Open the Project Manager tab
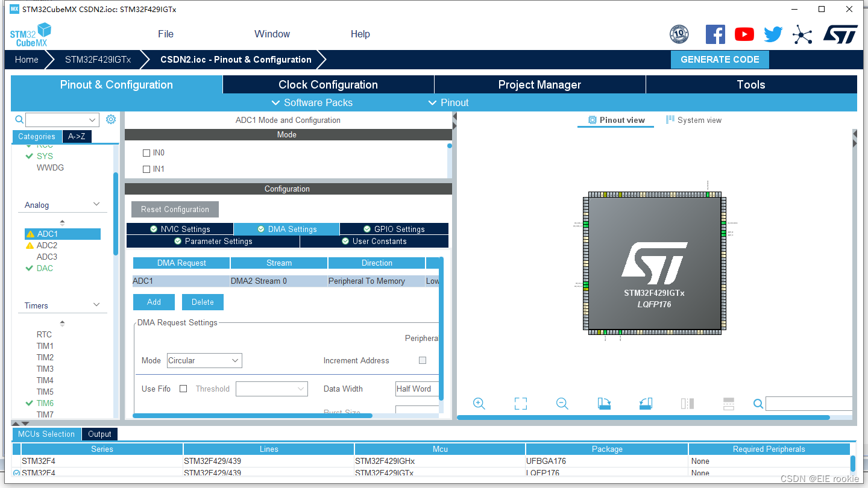Screen dimensions: 868x488 (539, 84)
